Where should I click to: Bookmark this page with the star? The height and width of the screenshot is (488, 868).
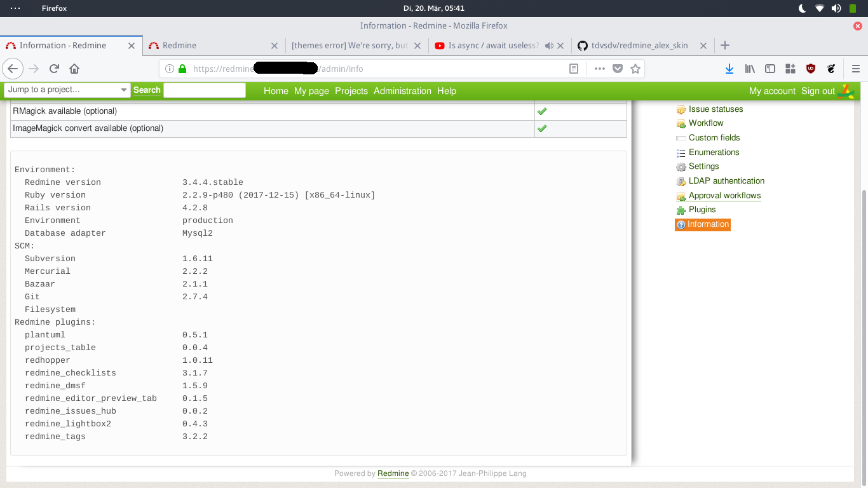[x=635, y=69]
